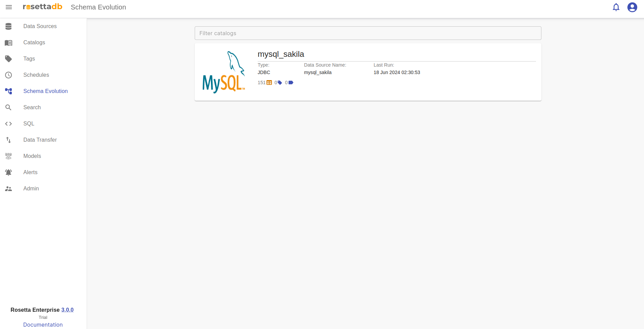This screenshot has width=644, height=329.
Task: Open the Documentation link
Action: pyautogui.click(x=43, y=325)
